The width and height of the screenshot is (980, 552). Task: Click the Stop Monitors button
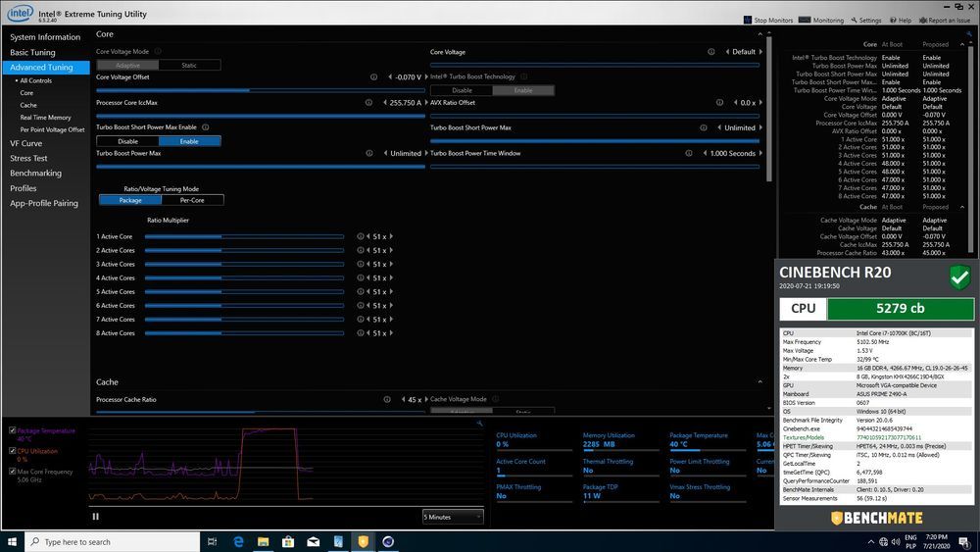pos(768,20)
